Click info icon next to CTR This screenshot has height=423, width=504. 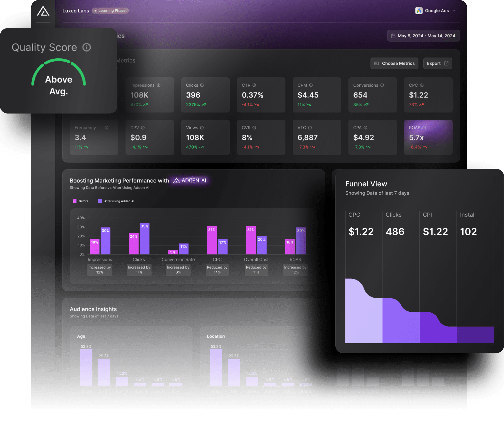254,85
